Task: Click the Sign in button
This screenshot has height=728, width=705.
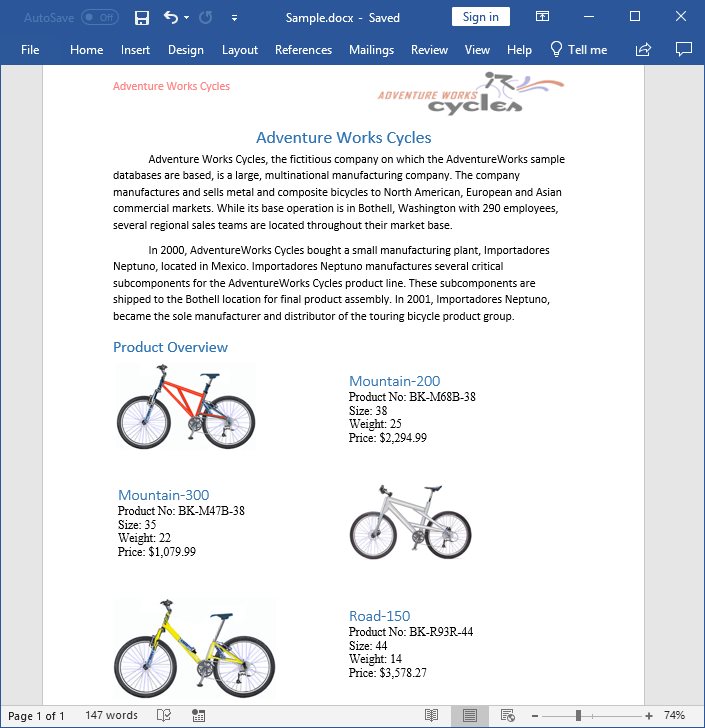Action: pyautogui.click(x=481, y=17)
